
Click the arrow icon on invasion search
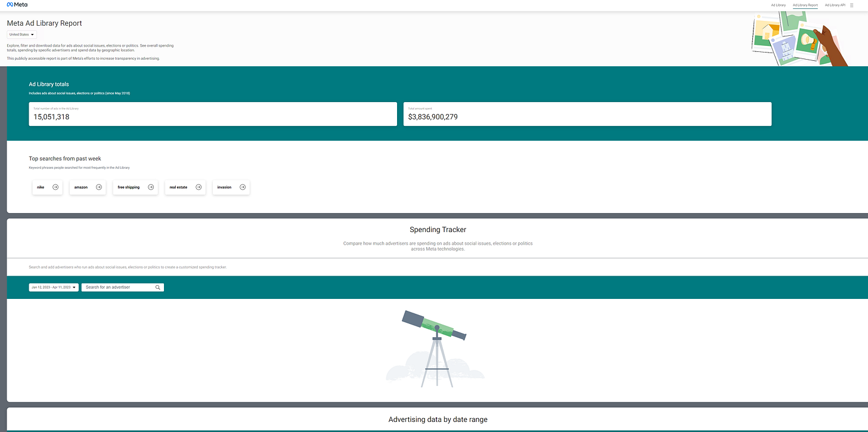(x=243, y=187)
